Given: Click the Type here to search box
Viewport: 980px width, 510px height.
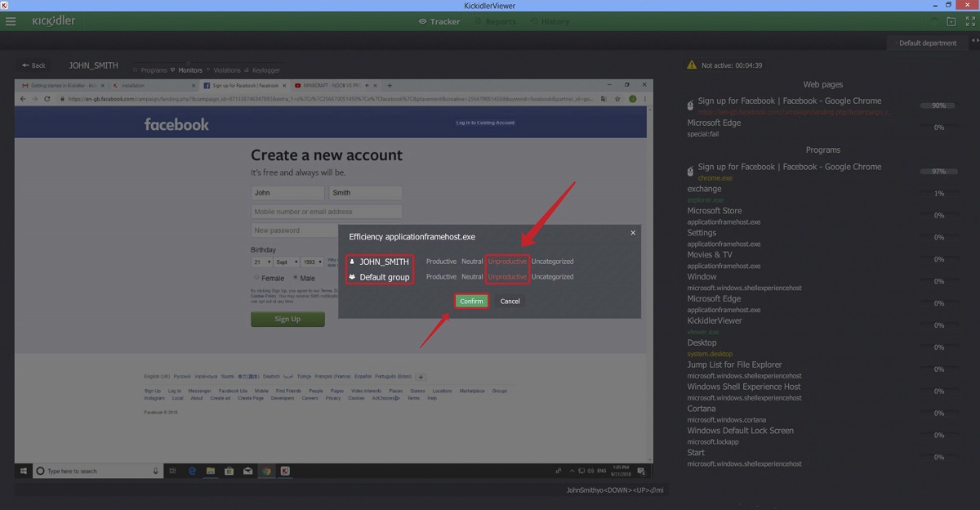Looking at the screenshot, I should [x=96, y=471].
